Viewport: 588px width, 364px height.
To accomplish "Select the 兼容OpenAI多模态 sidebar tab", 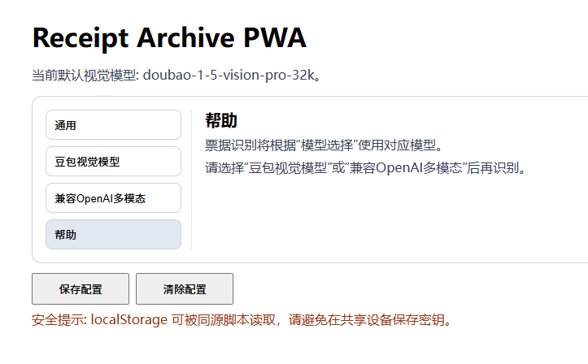I will coord(113,198).
